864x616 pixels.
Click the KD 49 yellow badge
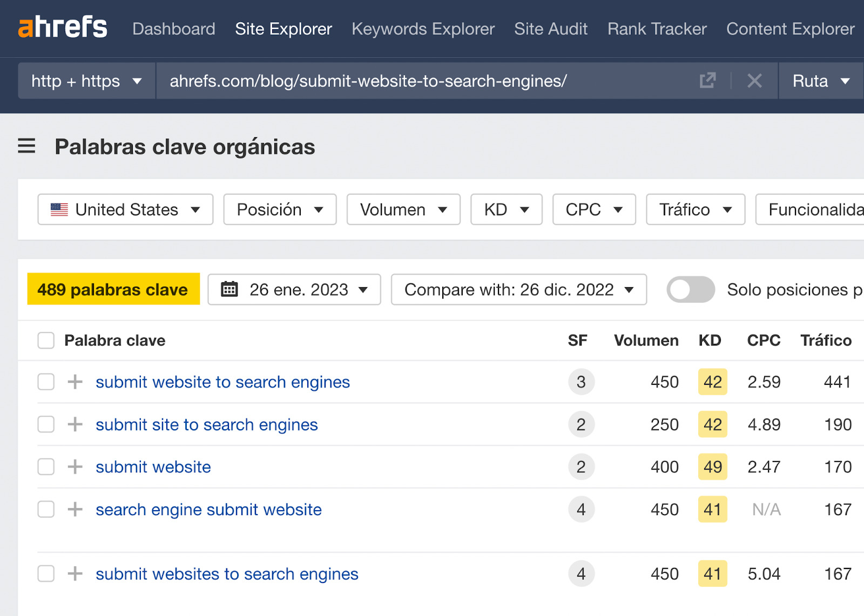(712, 467)
